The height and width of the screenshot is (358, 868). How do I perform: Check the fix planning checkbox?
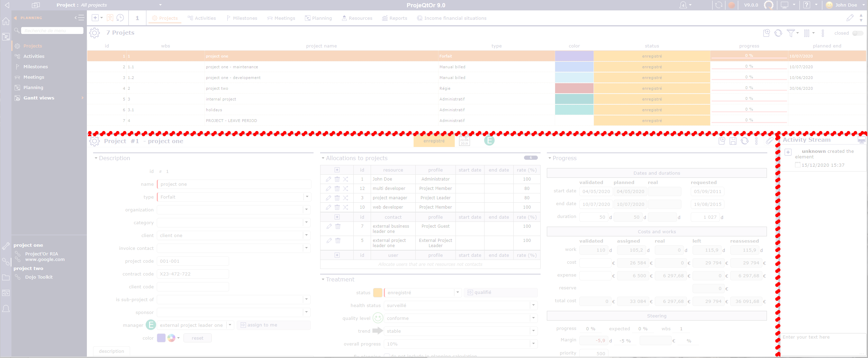(x=387, y=356)
